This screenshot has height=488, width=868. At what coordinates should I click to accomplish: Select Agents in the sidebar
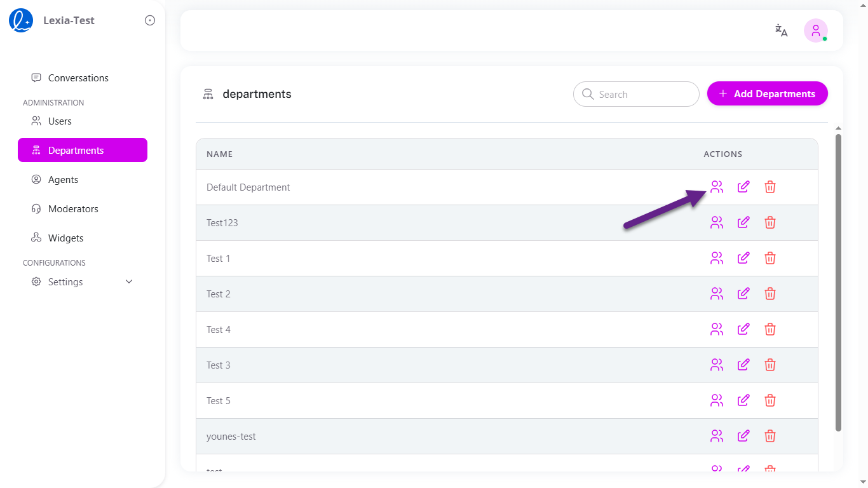pyautogui.click(x=63, y=179)
